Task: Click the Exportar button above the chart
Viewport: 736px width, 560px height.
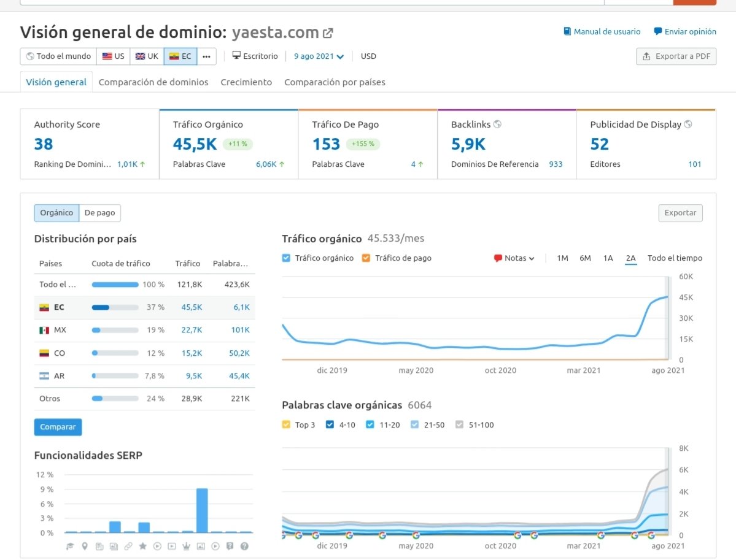Action: (x=680, y=213)
